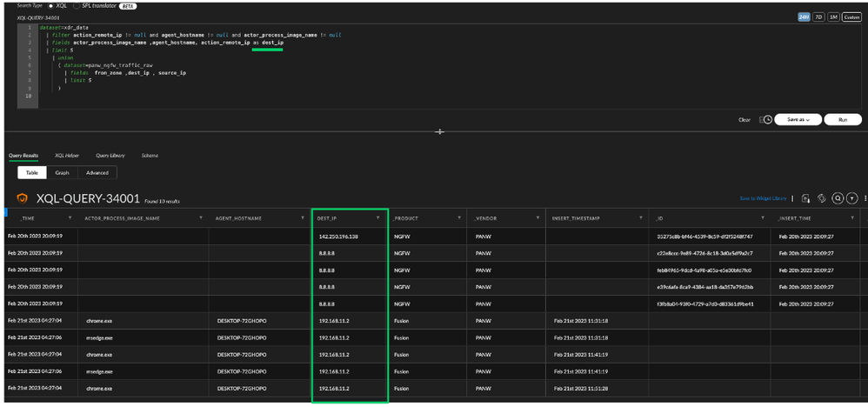Set time range to 24H
Viewport: 868px width, 407px height.
click(804, 17)
